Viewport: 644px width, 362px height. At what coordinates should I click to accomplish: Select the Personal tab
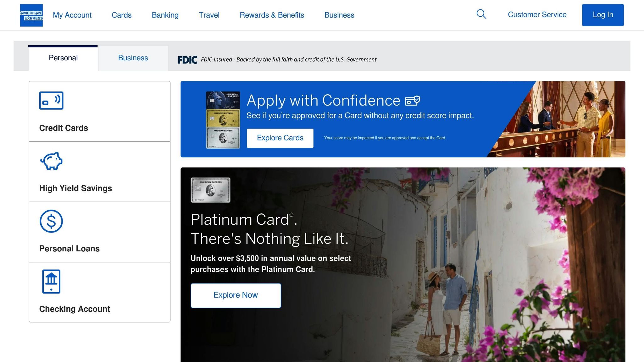(63, 58)
